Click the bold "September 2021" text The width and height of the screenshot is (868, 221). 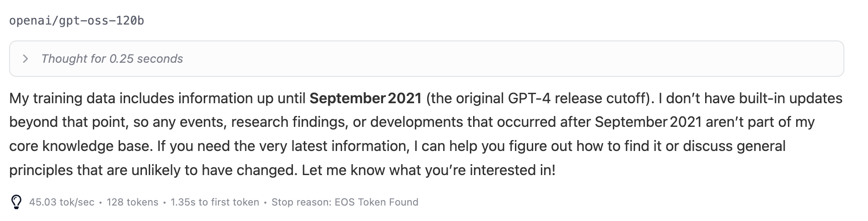[x=366, y=98]
